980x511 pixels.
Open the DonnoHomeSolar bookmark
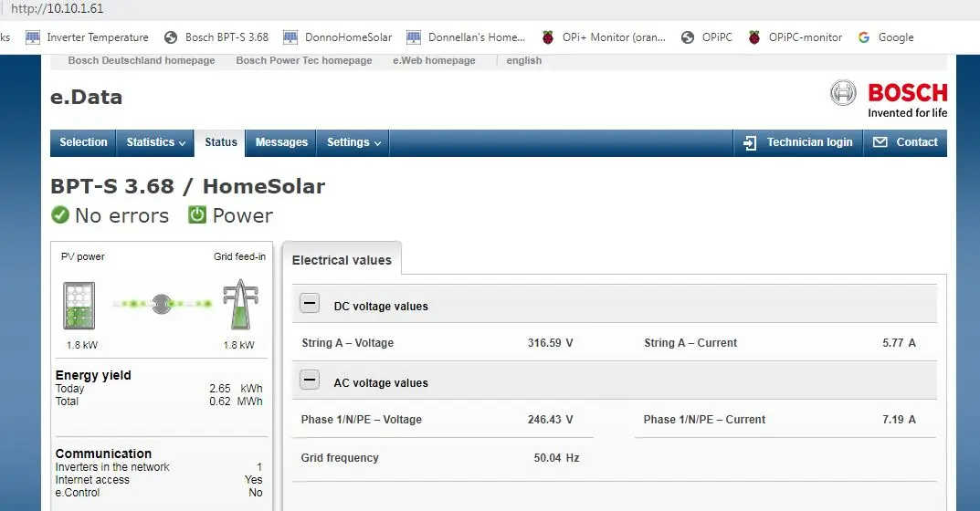coord(338,37)
